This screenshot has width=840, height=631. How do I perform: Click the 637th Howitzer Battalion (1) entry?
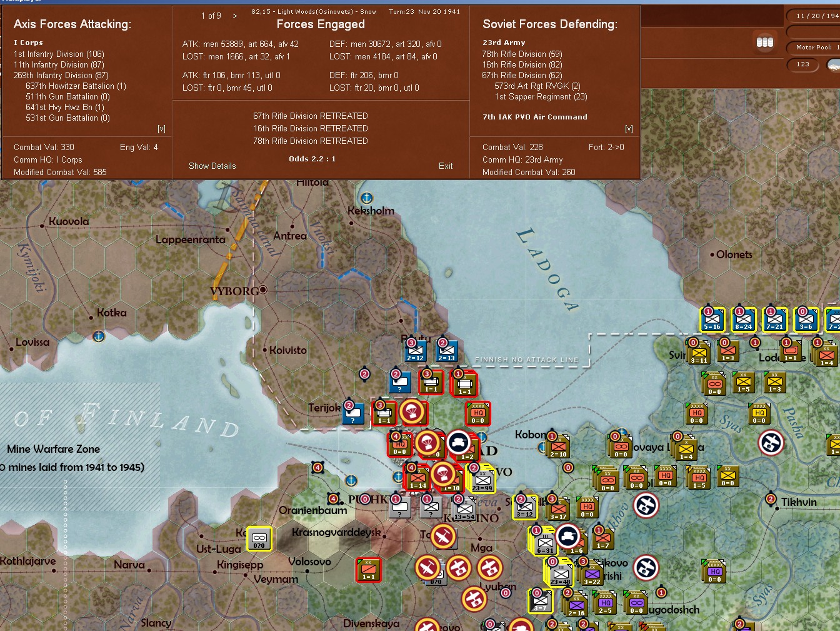pyautogui.click(x=76, y=86)
